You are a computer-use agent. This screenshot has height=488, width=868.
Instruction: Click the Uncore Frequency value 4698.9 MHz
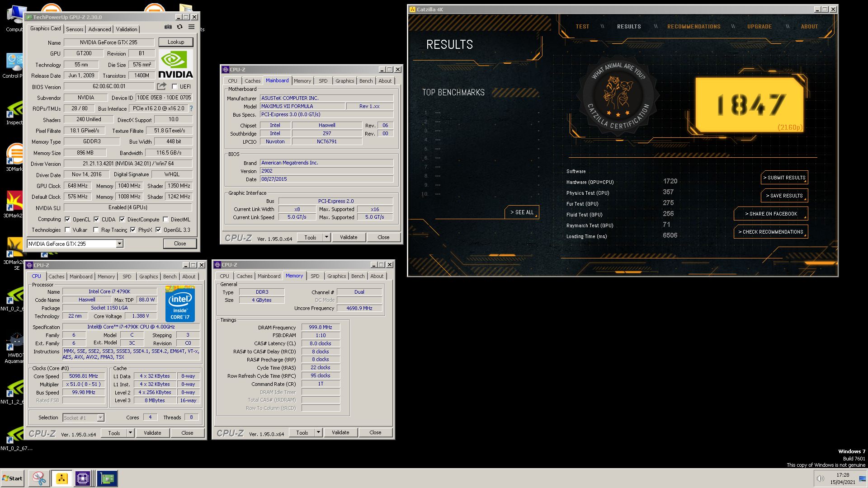tap(359, 309)
